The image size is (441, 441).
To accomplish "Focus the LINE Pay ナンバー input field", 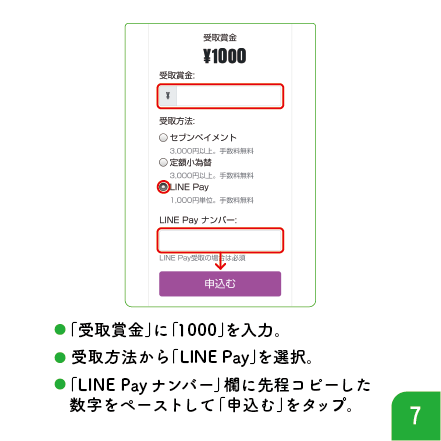I will click(x=220, y=240).
